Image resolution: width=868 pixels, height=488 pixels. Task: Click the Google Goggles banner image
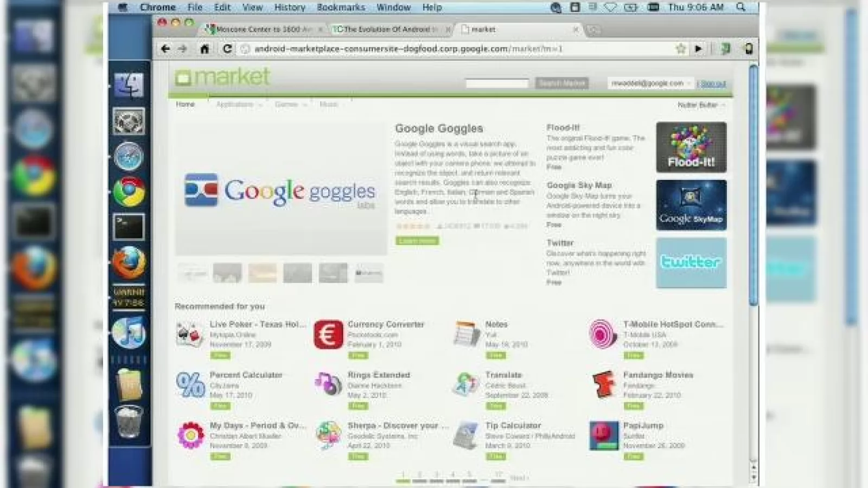click(281, 189)
